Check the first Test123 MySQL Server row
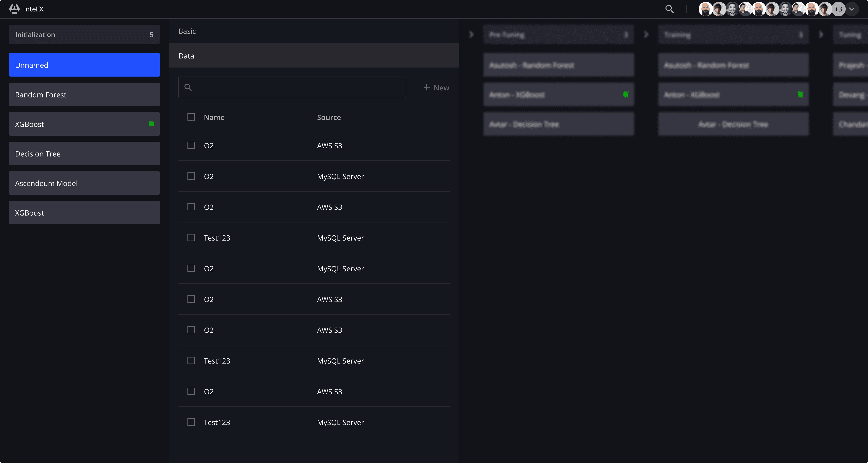This screenshot has height=463, width=868. (191, 238)
